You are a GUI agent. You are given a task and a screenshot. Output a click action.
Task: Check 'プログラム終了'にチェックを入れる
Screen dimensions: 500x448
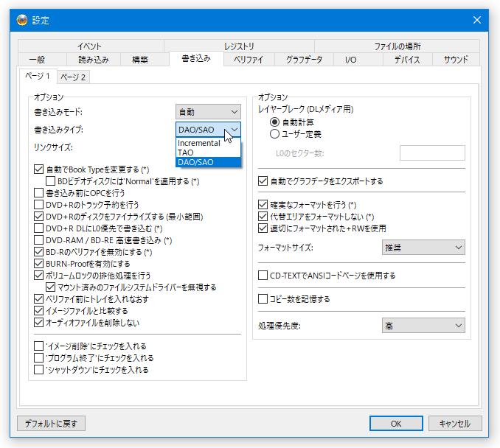click(38, 358)
